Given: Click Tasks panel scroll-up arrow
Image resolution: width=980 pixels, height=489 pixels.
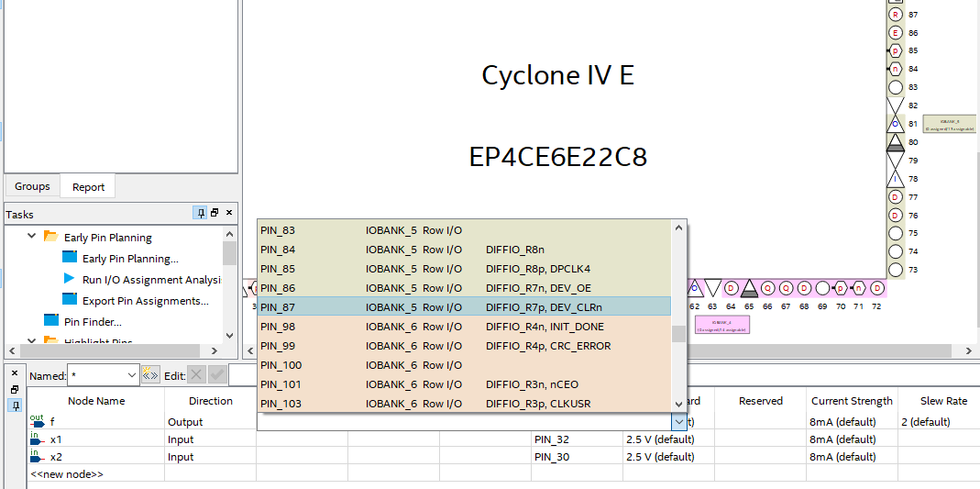Looking at the screenshot, I should 229,234.
